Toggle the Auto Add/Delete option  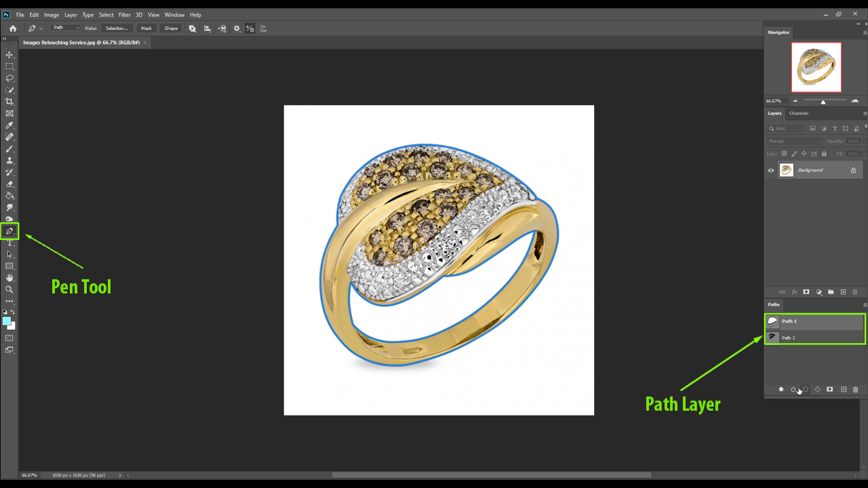(x=249, y=28)
